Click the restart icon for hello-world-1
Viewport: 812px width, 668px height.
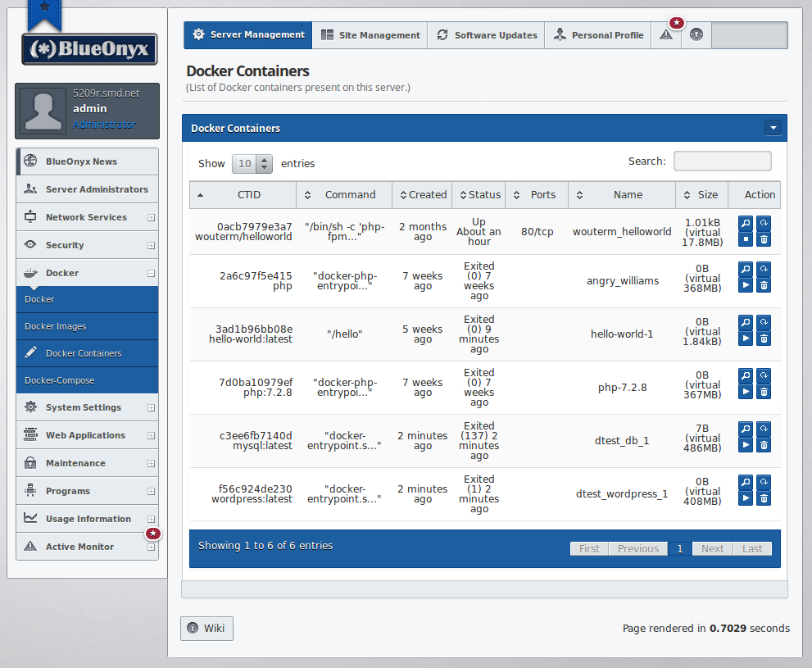[764, 322]
